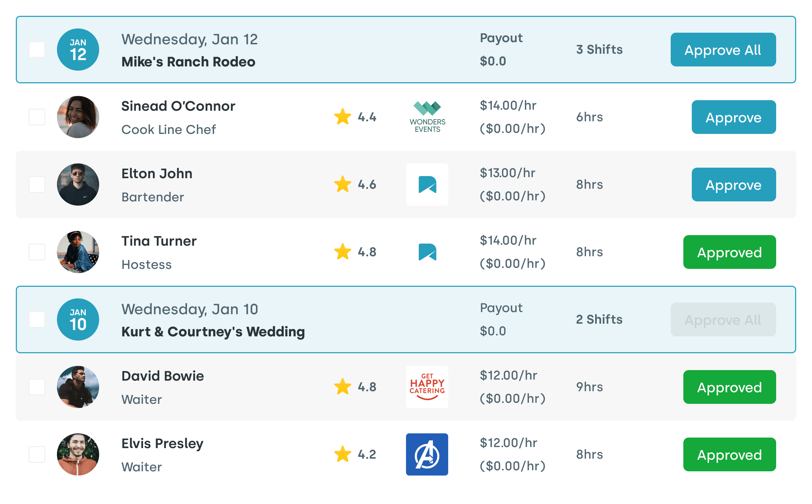Screen dimensions: 812x504
Task: Check the box for Elton John
Action: coord(37,185)
